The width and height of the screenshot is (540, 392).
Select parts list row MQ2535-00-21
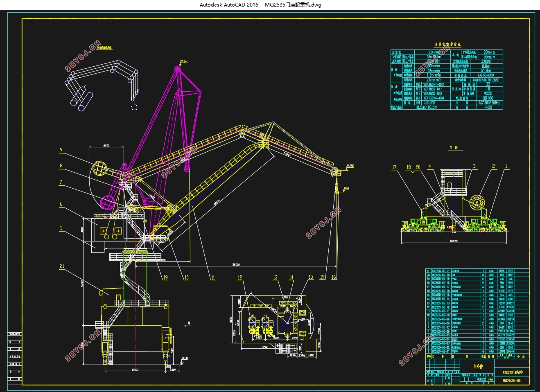(x=441, y=271)
